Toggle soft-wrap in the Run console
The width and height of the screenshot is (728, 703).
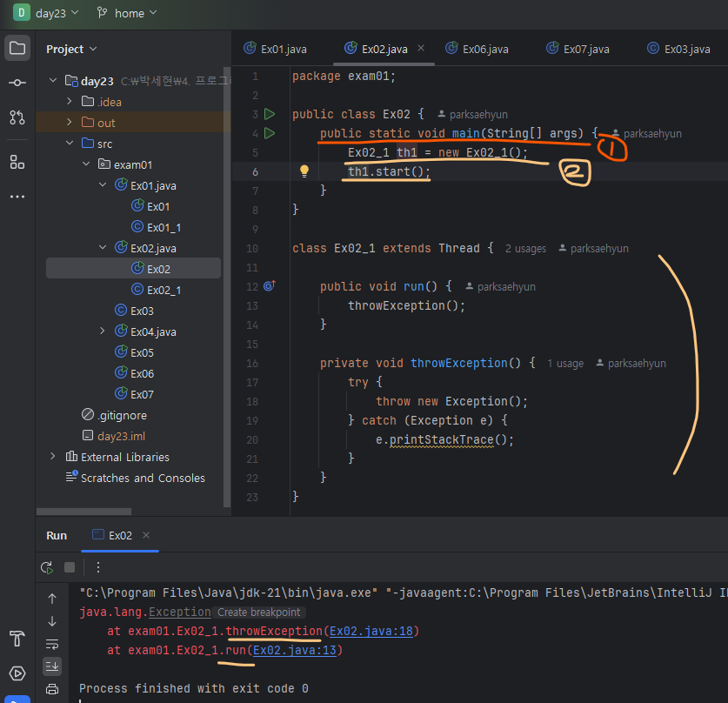point(52,643)
